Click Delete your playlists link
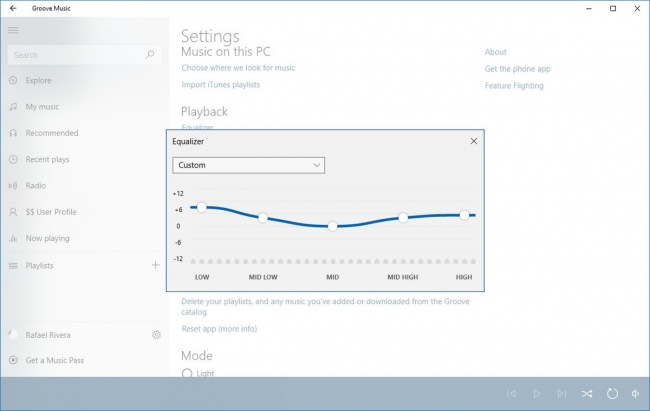The height and width of the screenshot is (411, 650). point(325,306)
